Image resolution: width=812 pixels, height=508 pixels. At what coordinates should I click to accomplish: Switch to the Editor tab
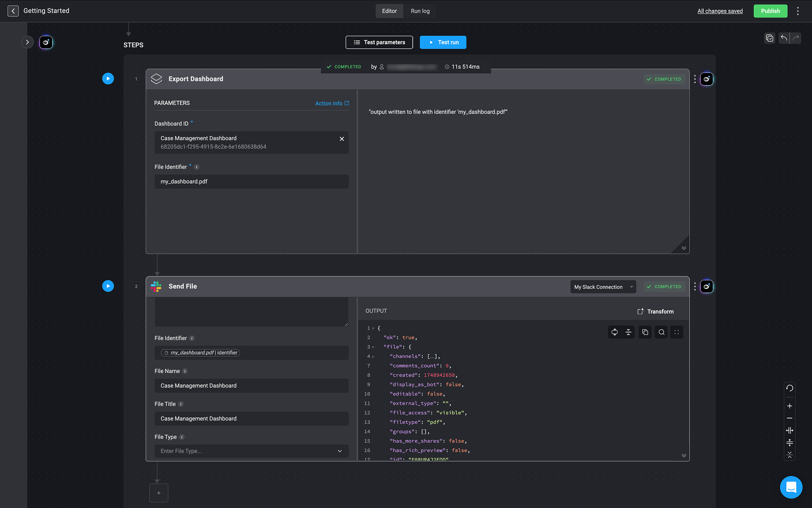pos(389,11)
